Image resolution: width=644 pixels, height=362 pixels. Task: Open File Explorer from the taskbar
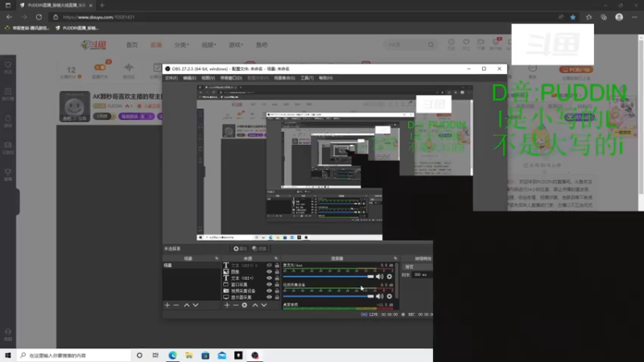tap(189, 356)
